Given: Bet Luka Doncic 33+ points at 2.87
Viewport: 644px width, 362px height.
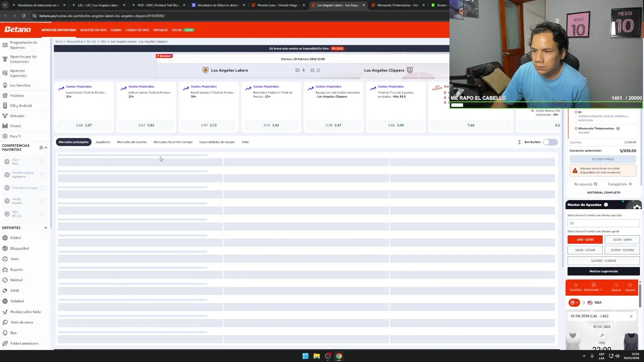Looking at the screenshot, I should (x=84, y=125).
